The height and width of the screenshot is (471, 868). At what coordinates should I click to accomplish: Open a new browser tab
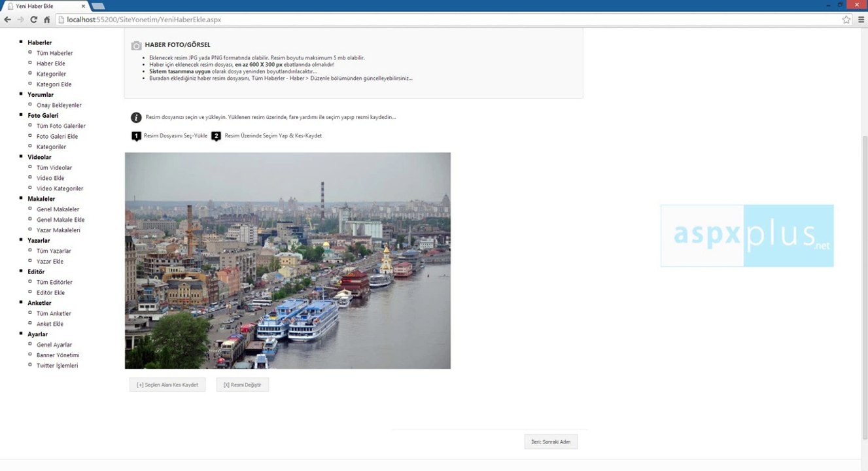tap(98, 6)
